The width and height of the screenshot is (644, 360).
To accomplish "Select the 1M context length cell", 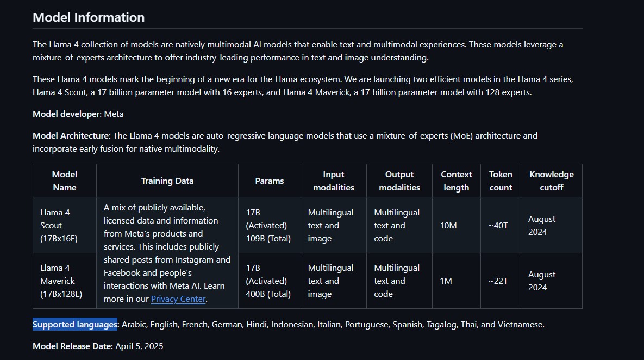I will click(x=457, y=281).
